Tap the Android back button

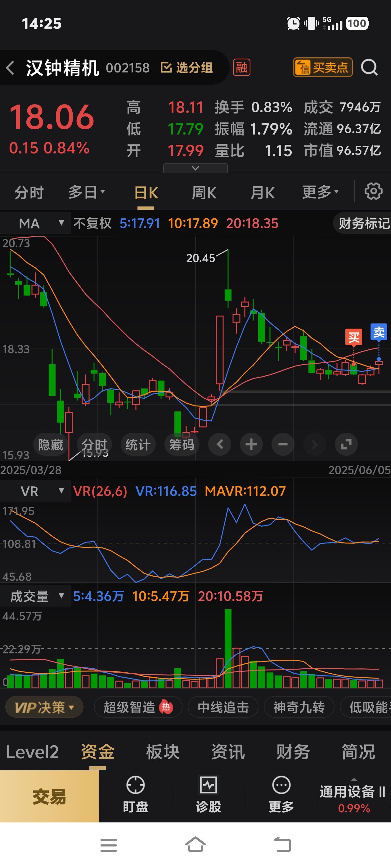tap(282, 845)
